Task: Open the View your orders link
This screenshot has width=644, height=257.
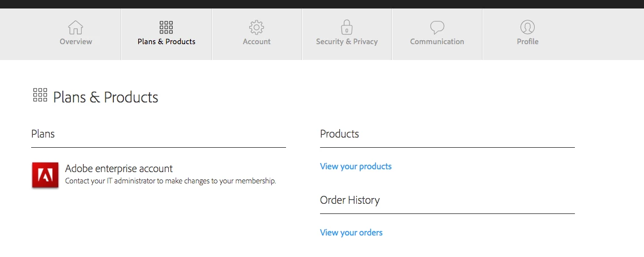Action: pyautogui.click(x=351, y=232)
